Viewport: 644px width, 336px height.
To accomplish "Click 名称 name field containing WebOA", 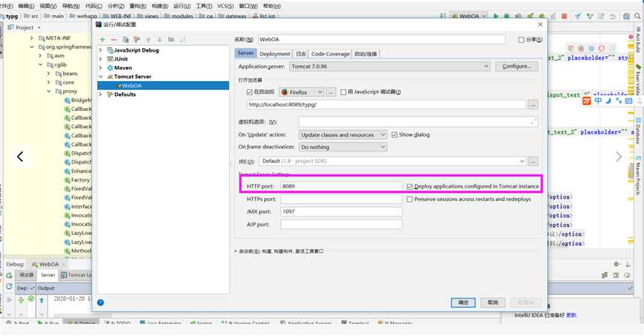I will click(381, 40).
